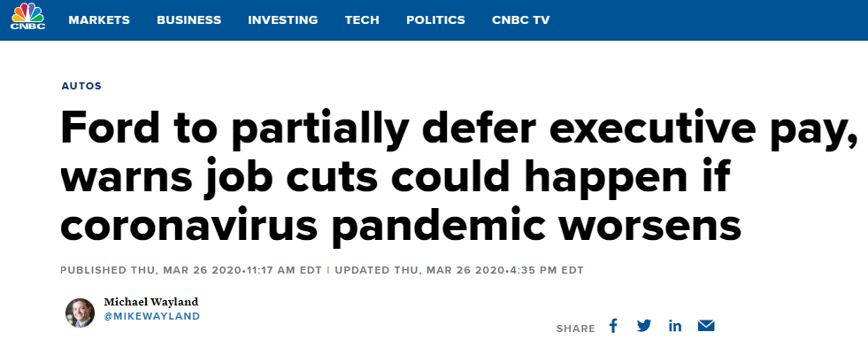This screenshot has height=363, width=868.
Task: Click the Autos category link
Action: coord(81,87)
